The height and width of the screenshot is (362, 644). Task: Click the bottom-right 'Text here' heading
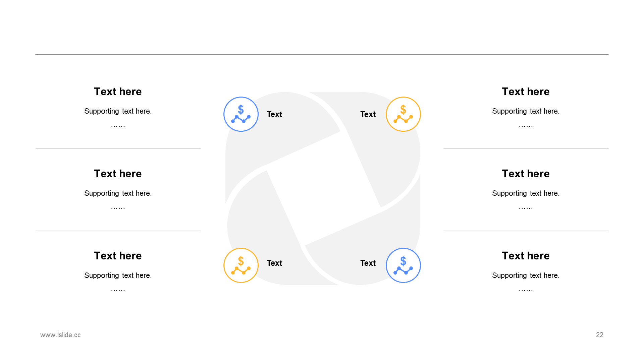point(526,256)
